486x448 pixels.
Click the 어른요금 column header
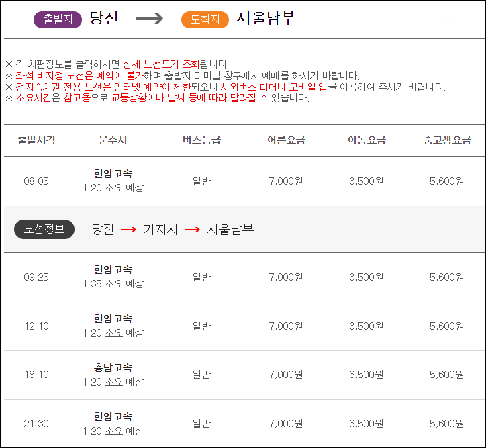287,140
